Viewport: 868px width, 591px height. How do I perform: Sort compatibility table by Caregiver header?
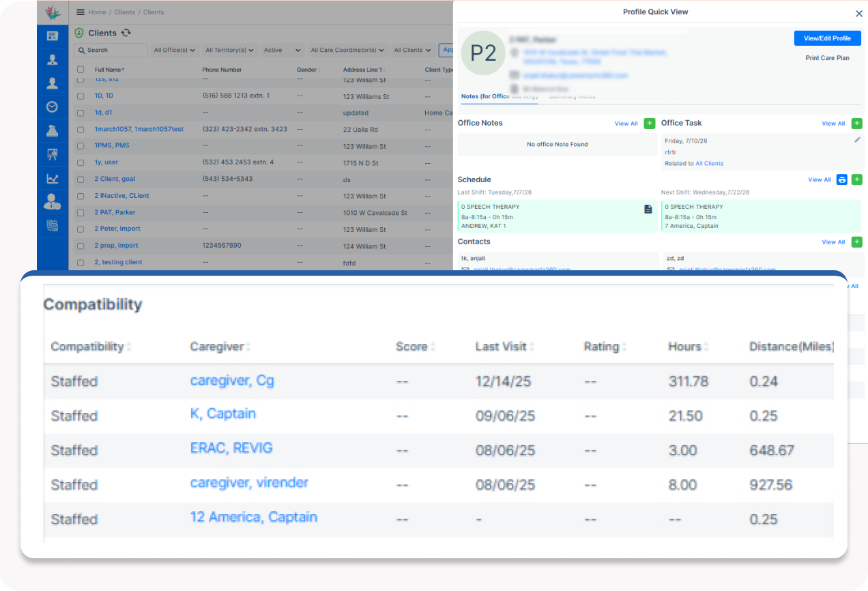click(x=220, y=347)
